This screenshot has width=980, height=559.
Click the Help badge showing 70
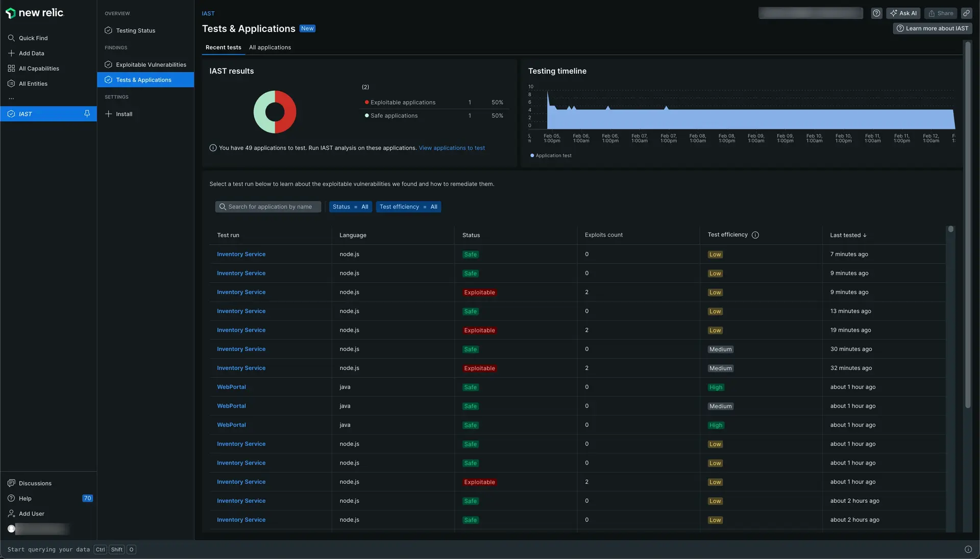[x=87, y=498]
